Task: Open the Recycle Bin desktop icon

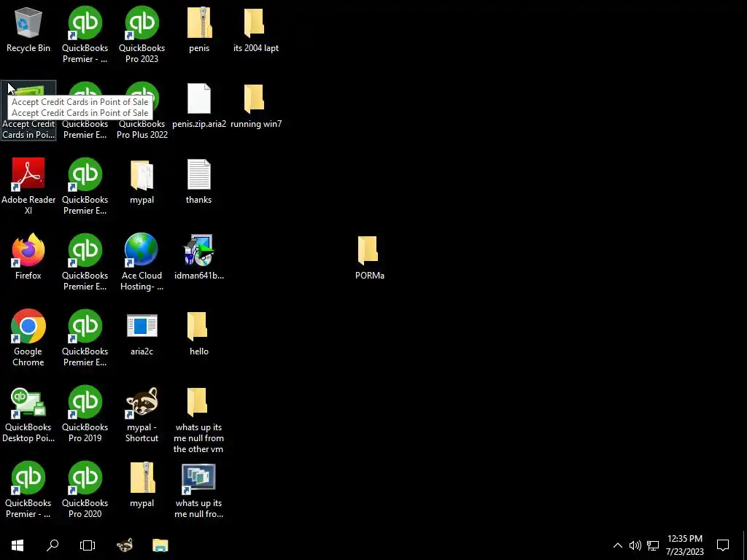Action: click(28, 30)
